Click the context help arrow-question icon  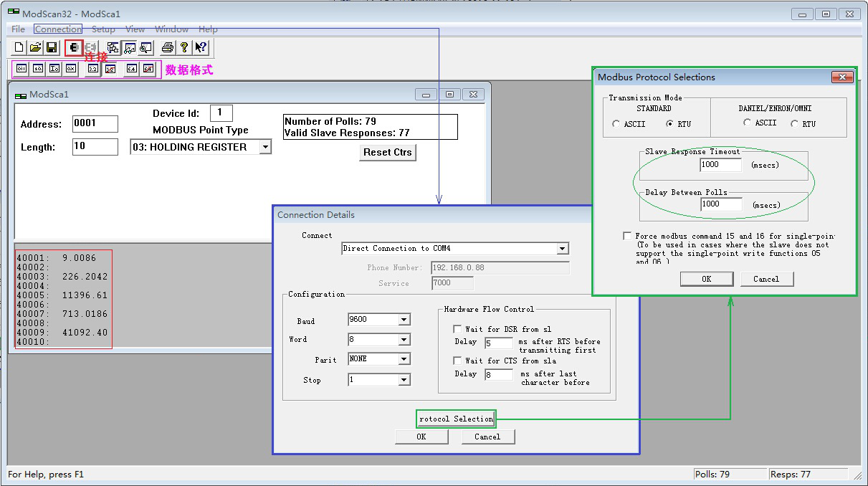201,48
